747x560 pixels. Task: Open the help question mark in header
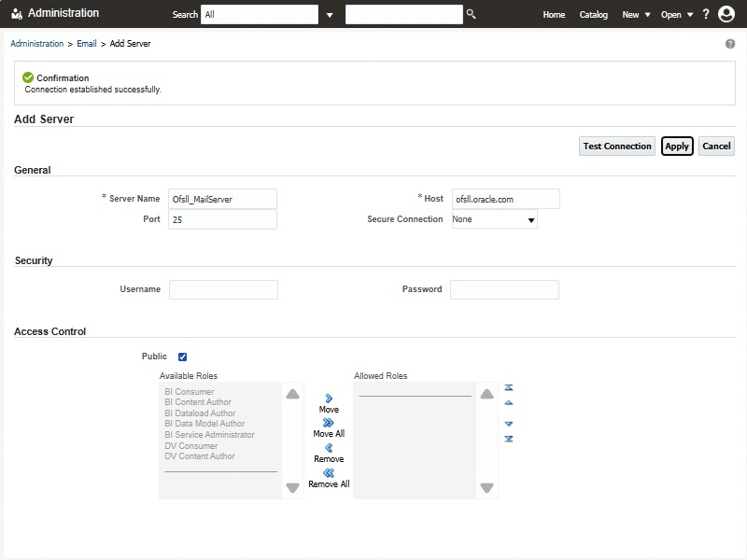706,14
